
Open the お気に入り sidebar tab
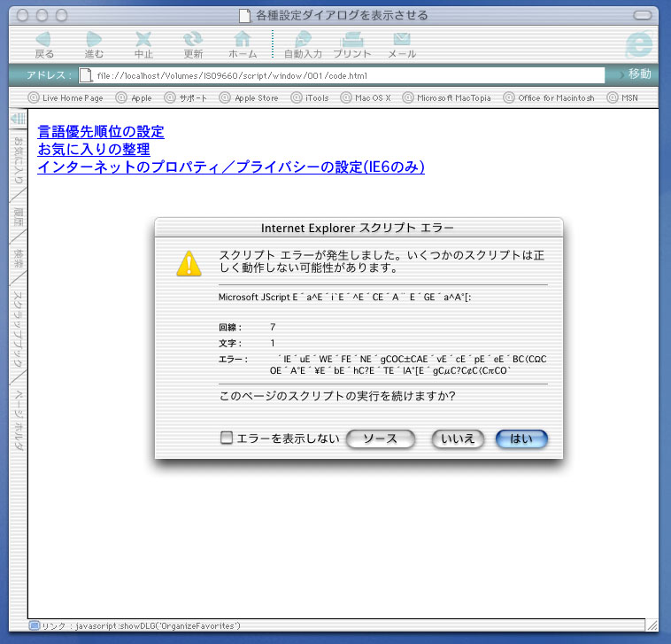pyautogui.click(x=18, y=159)
